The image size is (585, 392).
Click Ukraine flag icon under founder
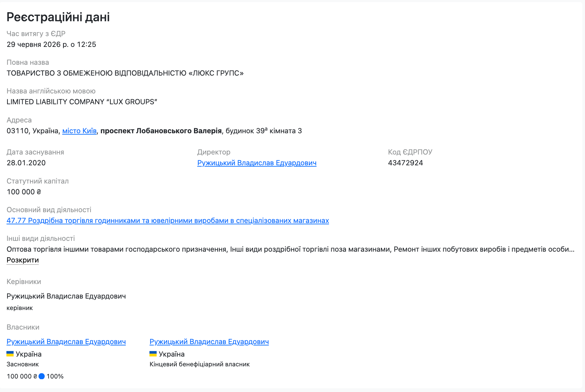[x=10, y=354]
